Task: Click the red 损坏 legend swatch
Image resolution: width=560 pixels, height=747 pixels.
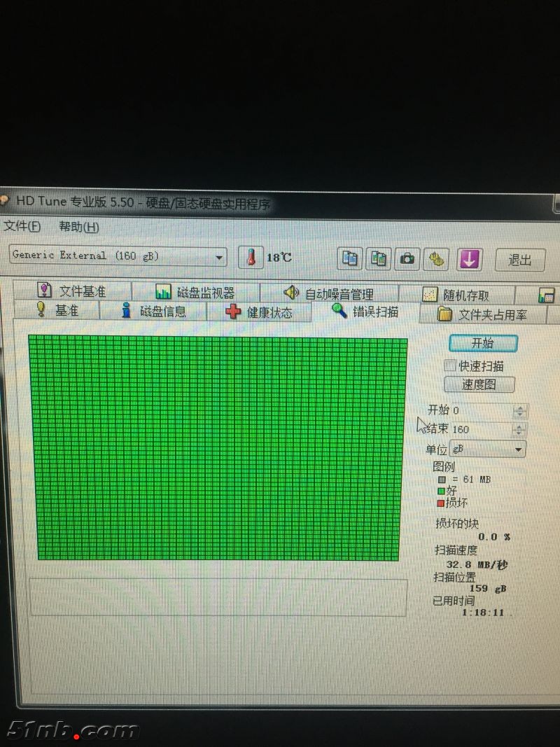Action: point(441,503)
